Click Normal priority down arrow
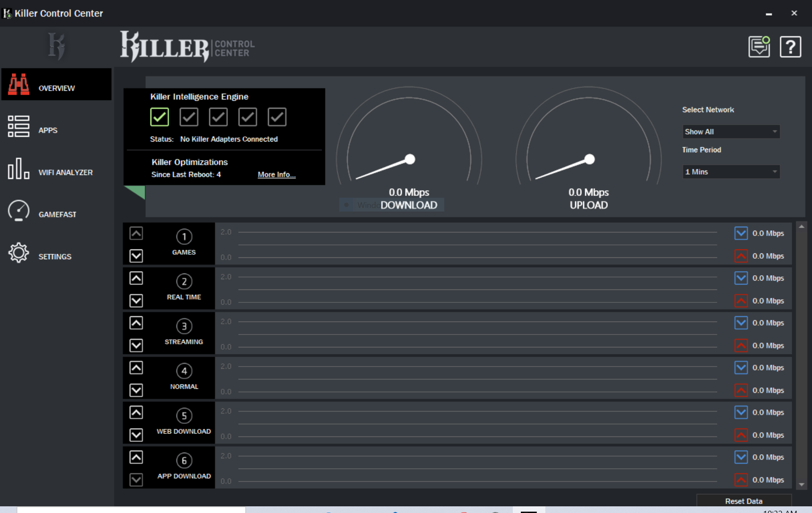The image size is (812, 513). tap(136, 391)
